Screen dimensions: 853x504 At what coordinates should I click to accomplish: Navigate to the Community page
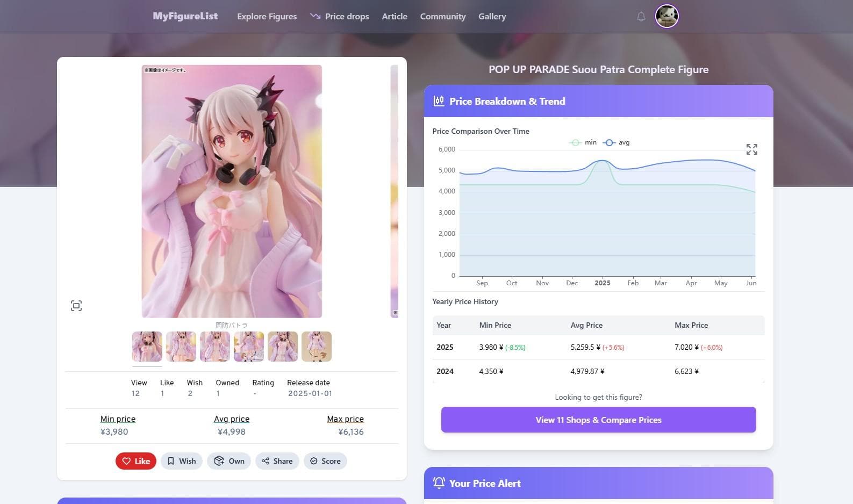(443, 17)
